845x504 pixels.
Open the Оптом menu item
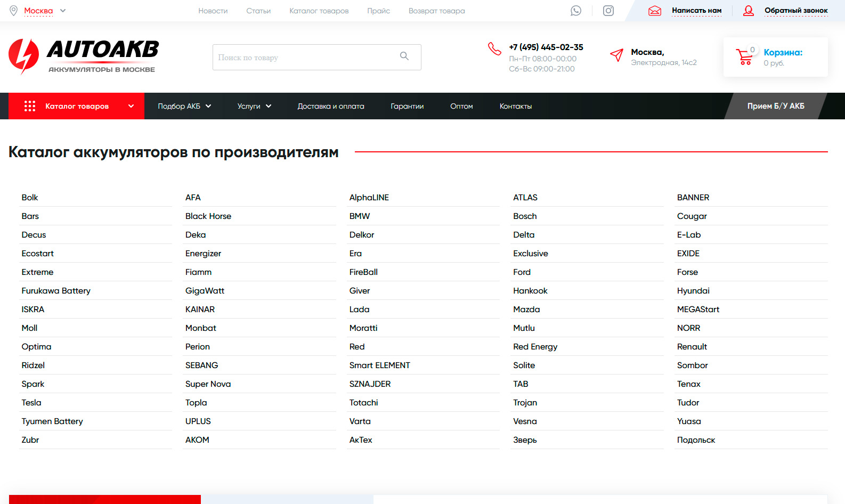click(461, 106)
